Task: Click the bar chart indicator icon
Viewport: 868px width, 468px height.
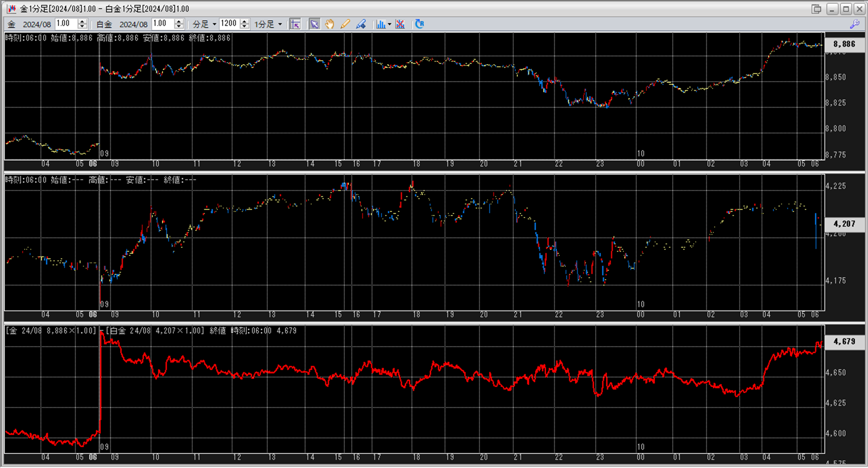Action: click(381, 24)
